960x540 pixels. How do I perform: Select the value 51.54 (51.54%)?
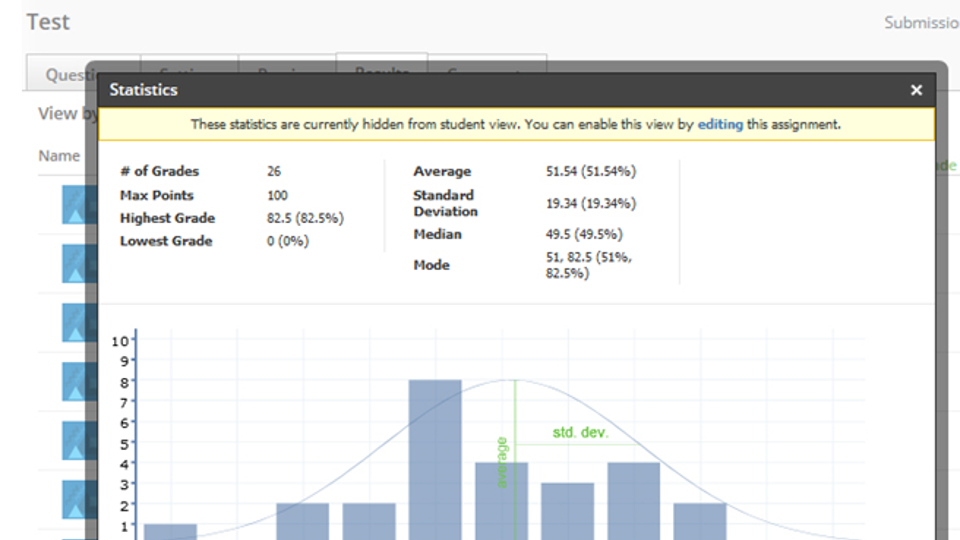pyautogui.click(x=591, y=171)
